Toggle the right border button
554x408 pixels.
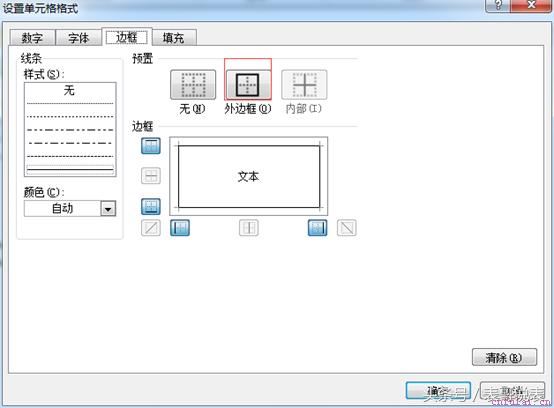coord(317,228)
